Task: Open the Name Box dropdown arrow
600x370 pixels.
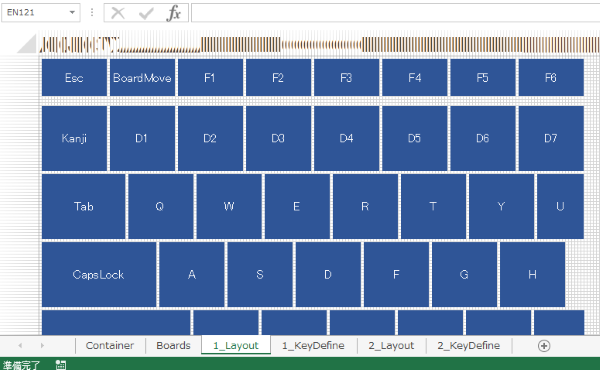Action: coord(72,12)
